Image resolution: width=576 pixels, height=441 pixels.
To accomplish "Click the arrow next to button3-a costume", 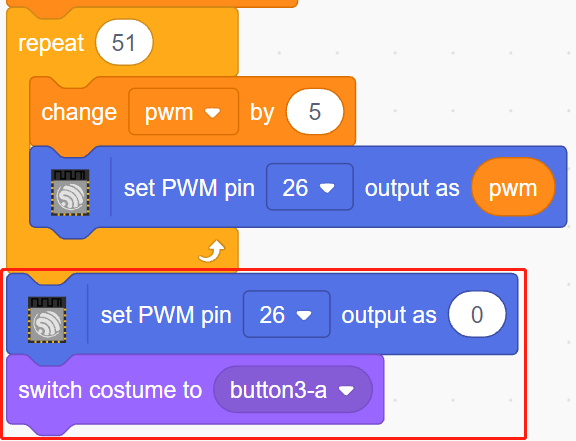I will point(346,390).
